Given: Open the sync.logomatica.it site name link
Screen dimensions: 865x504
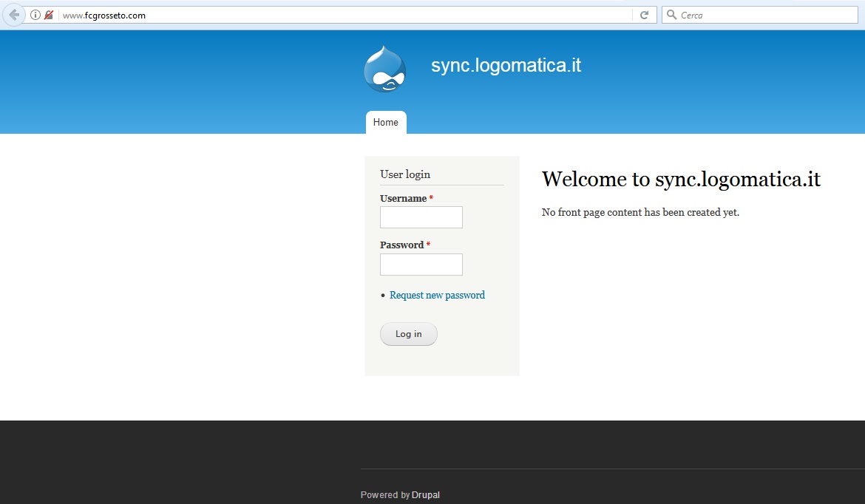Looking at the screenshot, I should [x=506, y=65].
